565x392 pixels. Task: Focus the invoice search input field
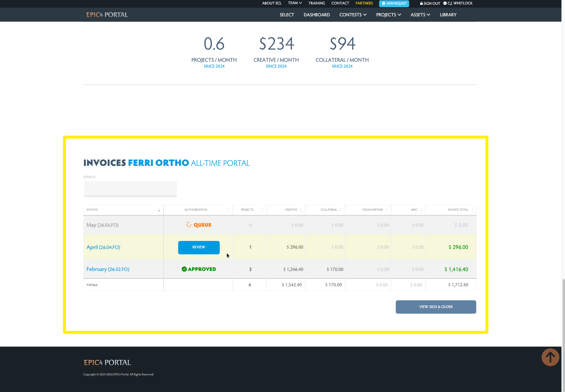point(131,189)
